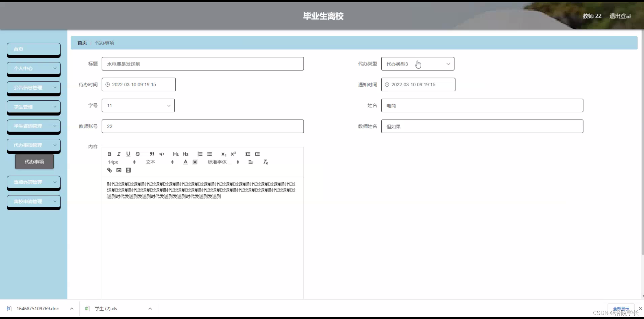
Task: Apply superscript formatting
Action: click(x=233, y=154)
